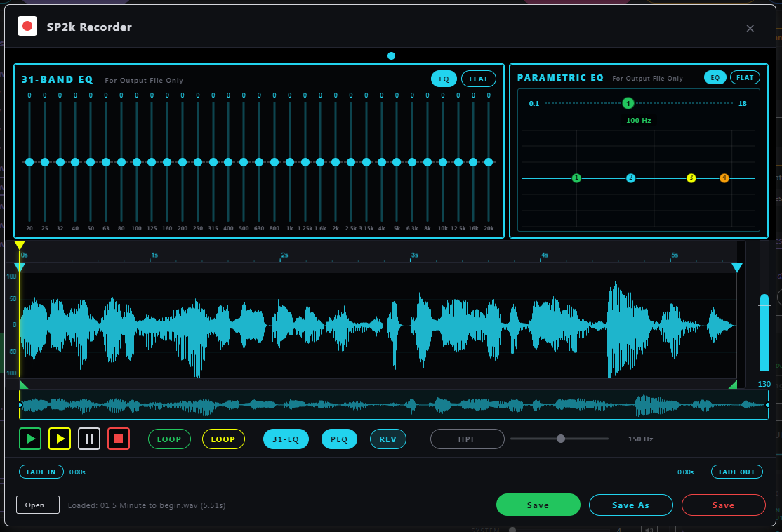Select yellow parametric EQ node 3
This screenshot has width=782, height=532.
coord(691,178)
